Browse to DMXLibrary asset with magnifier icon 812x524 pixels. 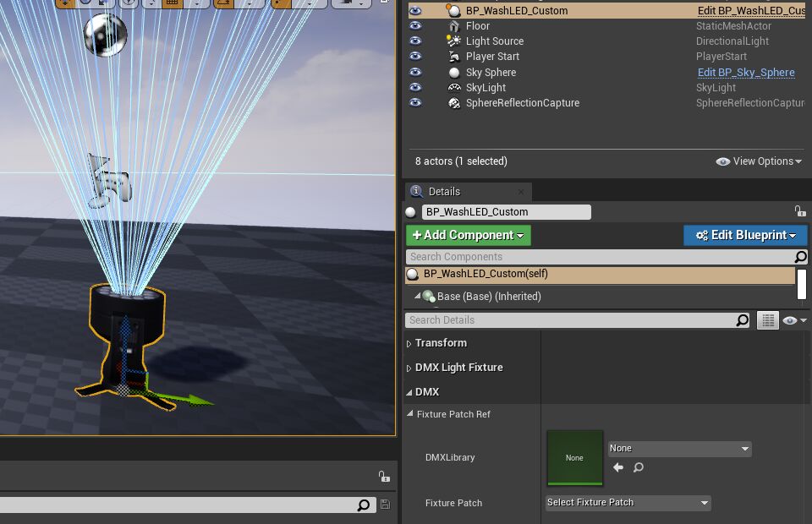639,467
